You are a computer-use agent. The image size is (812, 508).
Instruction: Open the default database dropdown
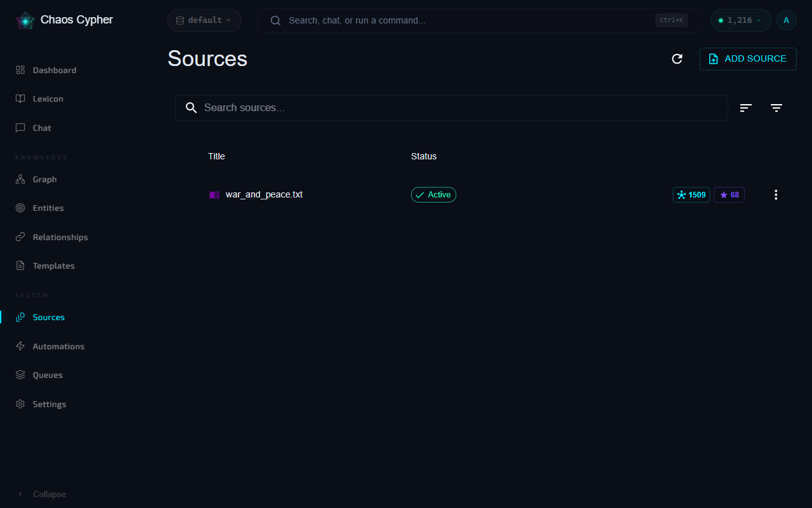(x=204, y=20)
